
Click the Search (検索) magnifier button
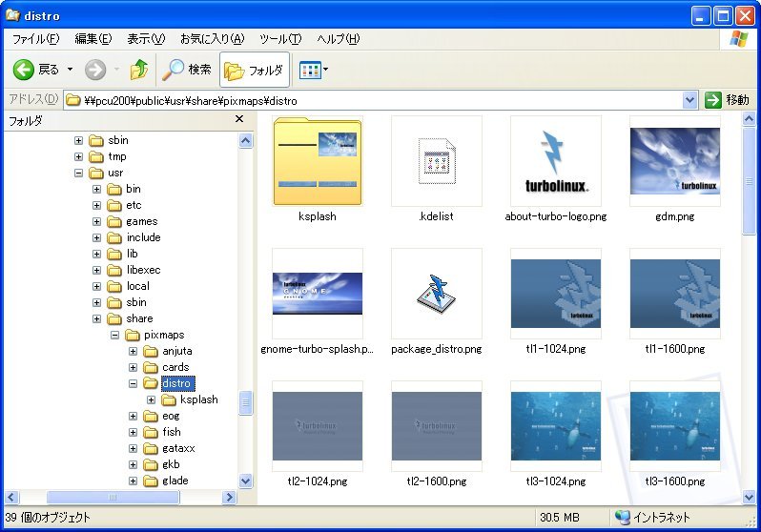[x=187, y=70]
